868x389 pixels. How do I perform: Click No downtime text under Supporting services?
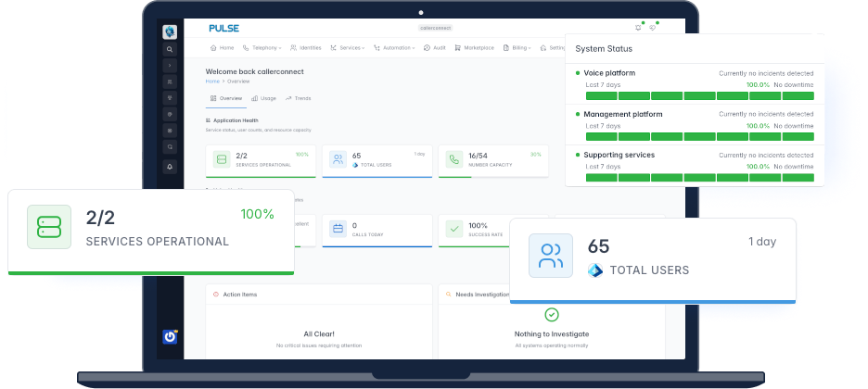click(x=794, y=167)
